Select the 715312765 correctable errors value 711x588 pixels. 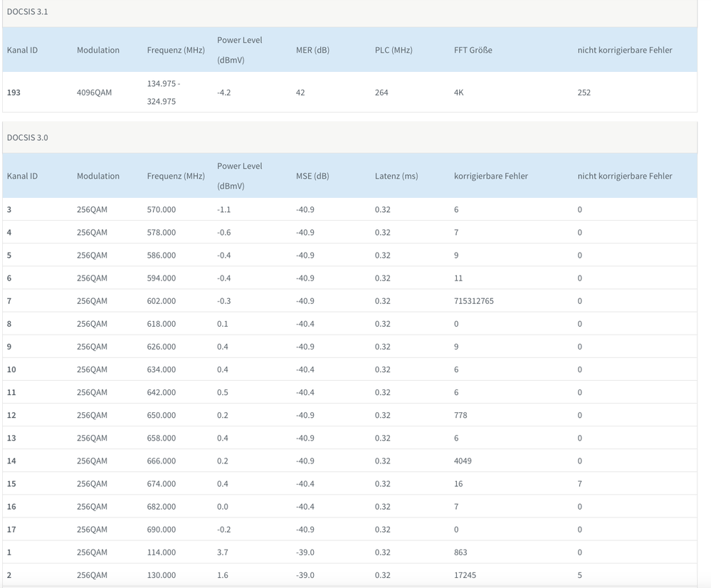tap(473, 301)
